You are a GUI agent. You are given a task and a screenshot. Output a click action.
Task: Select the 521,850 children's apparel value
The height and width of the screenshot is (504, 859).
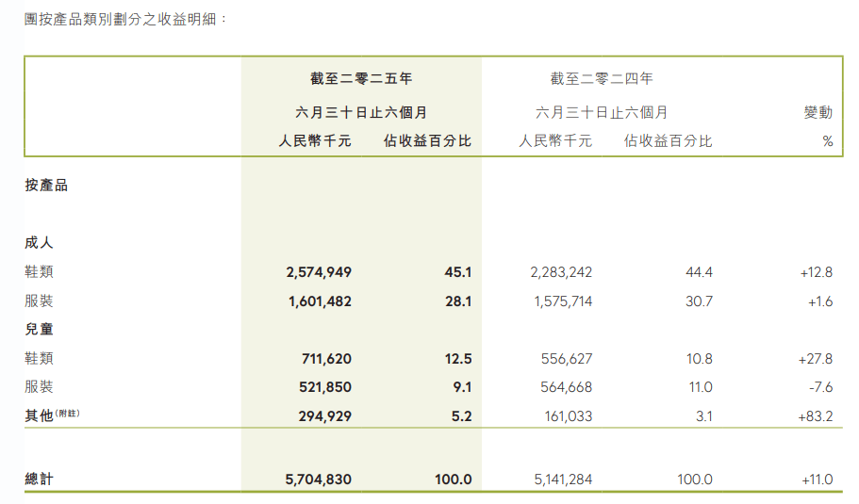click(x=324, y=387)
